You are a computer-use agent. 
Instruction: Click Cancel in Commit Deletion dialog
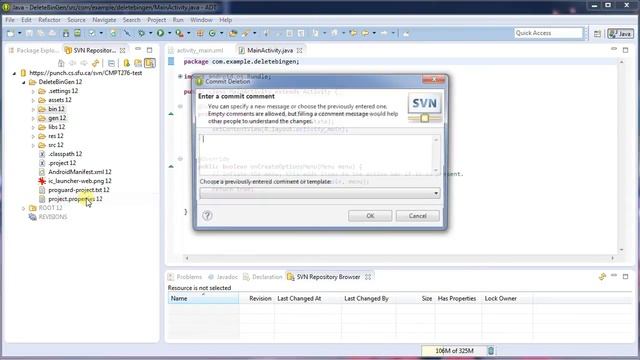pyautogui.click(x=418, y=216)
